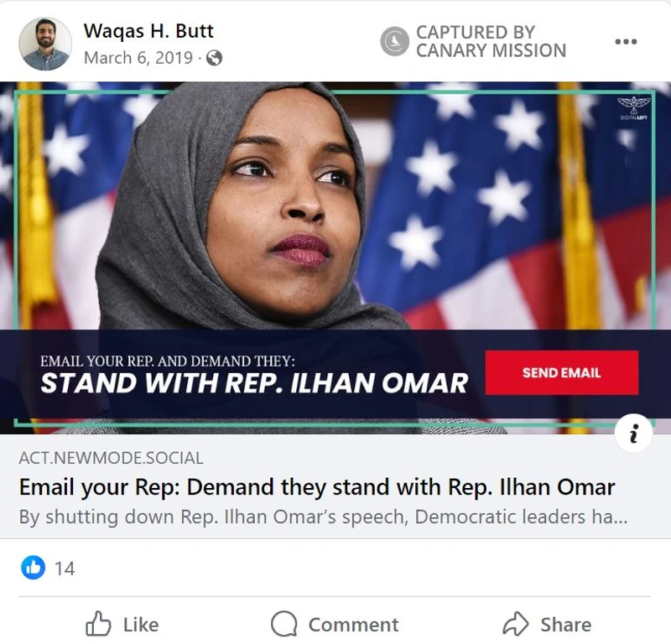Open the Waqas H. Butt profile name link

point(148,31)
